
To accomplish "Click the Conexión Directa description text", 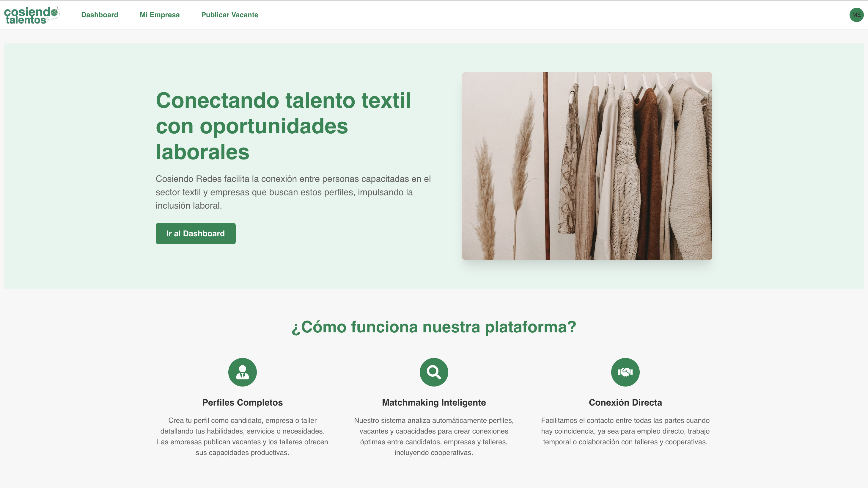I will (x=625, y=431).
